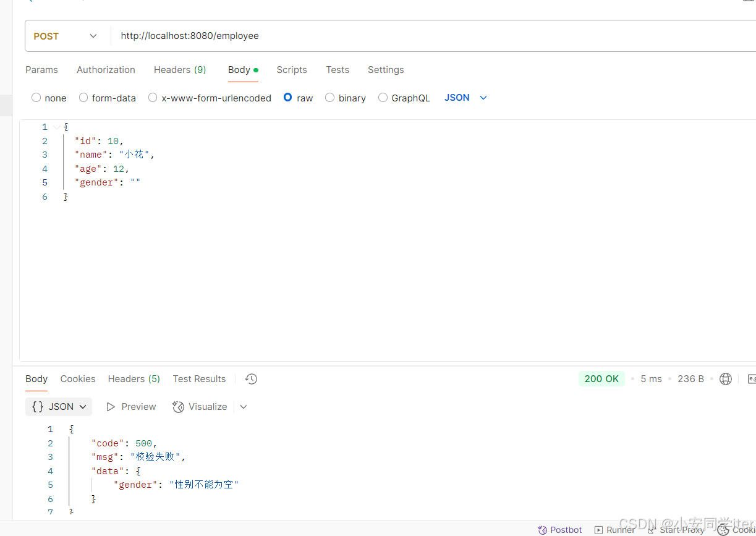Open the response Headers (5) tab
The height and width of the screenshot is (536, 756).
point(134,379)
